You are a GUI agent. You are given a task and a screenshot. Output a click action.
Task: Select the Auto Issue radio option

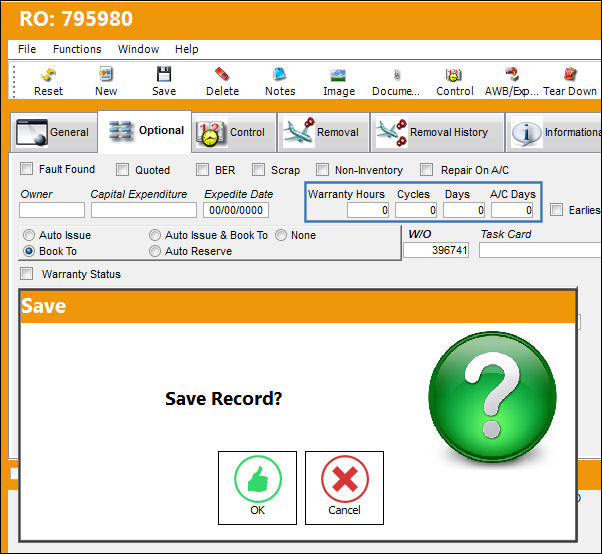(29, 235)
